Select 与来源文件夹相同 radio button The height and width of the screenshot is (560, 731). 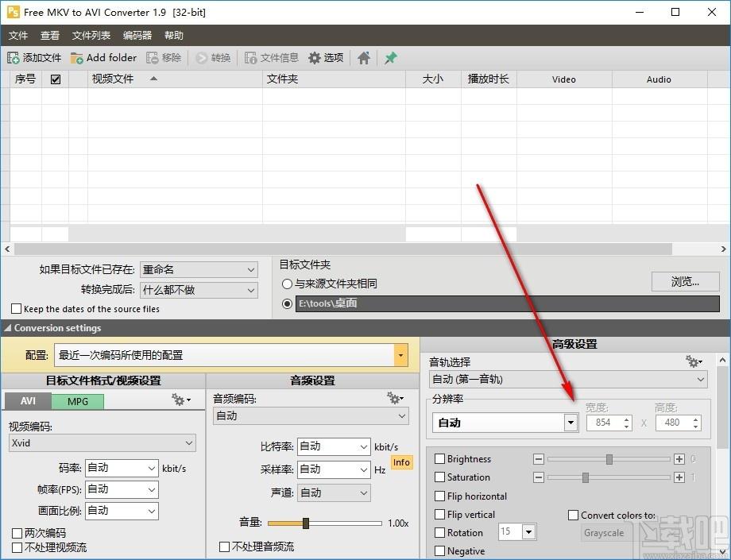click(287, 284)
